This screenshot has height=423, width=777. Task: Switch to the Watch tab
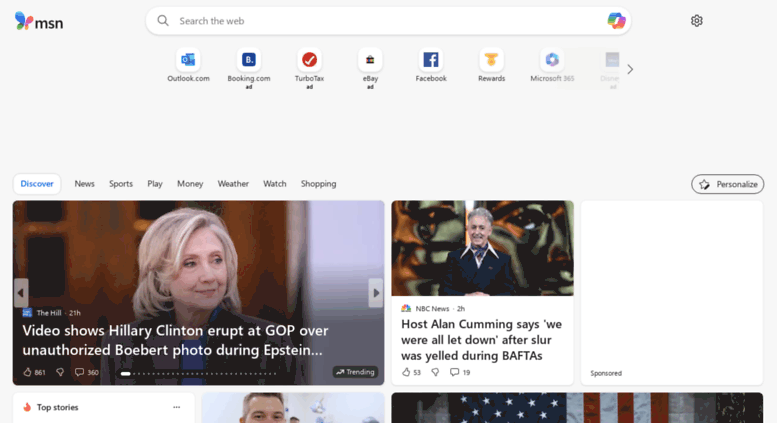[275, 184]
